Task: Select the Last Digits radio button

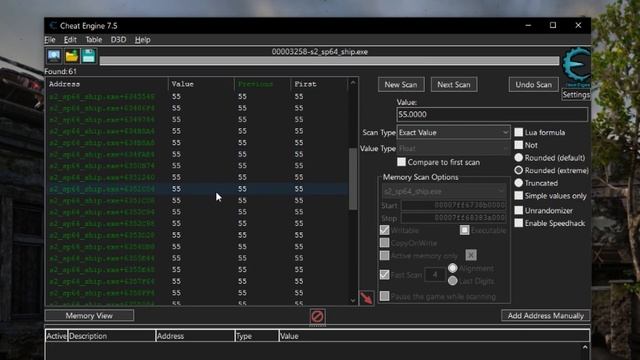Action: coord(452,281)
